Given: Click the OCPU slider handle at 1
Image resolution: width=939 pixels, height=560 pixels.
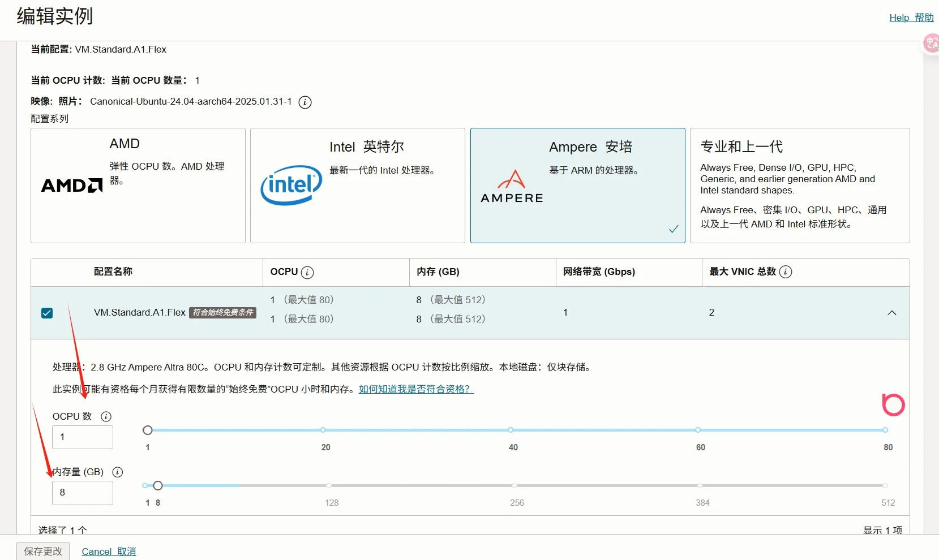Looking at the screenshot, I should pyautogui.click(x=148, y=430).
